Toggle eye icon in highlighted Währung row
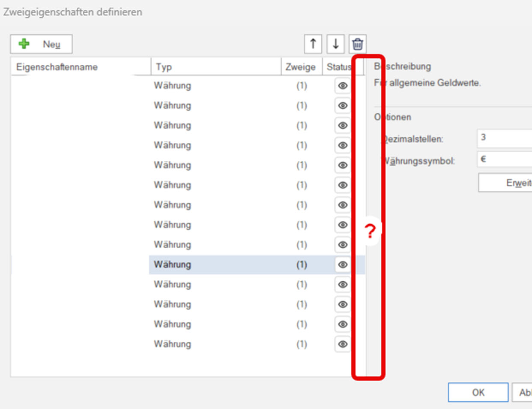 (343, 265)
